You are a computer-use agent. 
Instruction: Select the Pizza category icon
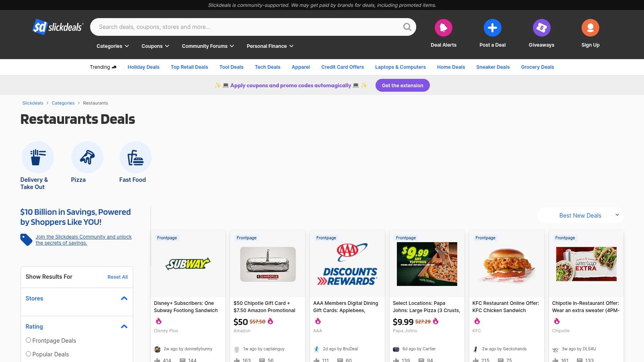click(87, 157)
